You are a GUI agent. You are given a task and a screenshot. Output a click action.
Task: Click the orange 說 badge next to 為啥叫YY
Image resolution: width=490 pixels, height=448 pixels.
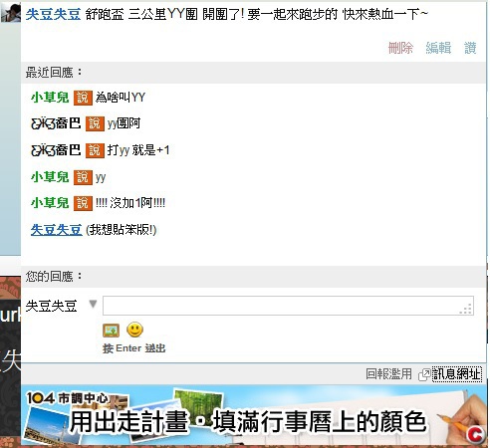(x=83, y=98)
